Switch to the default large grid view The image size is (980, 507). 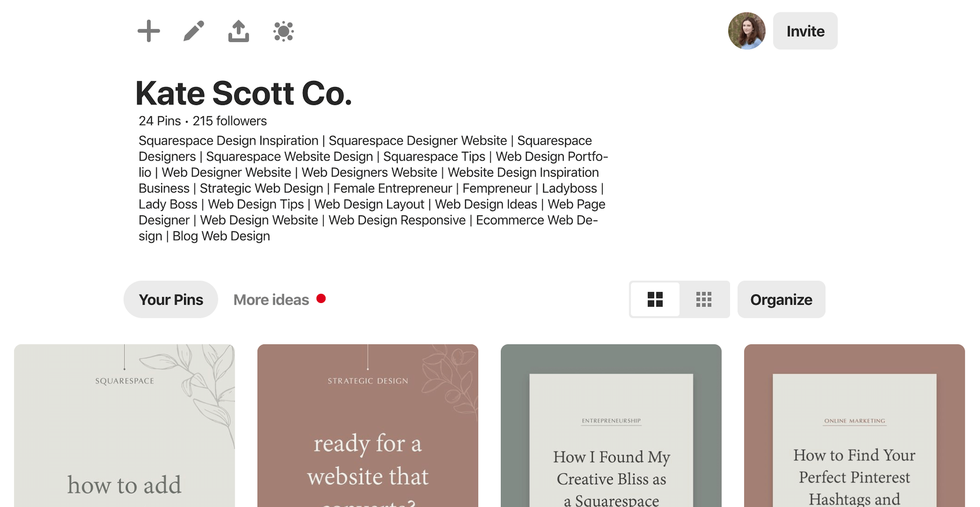click(655, 299)
